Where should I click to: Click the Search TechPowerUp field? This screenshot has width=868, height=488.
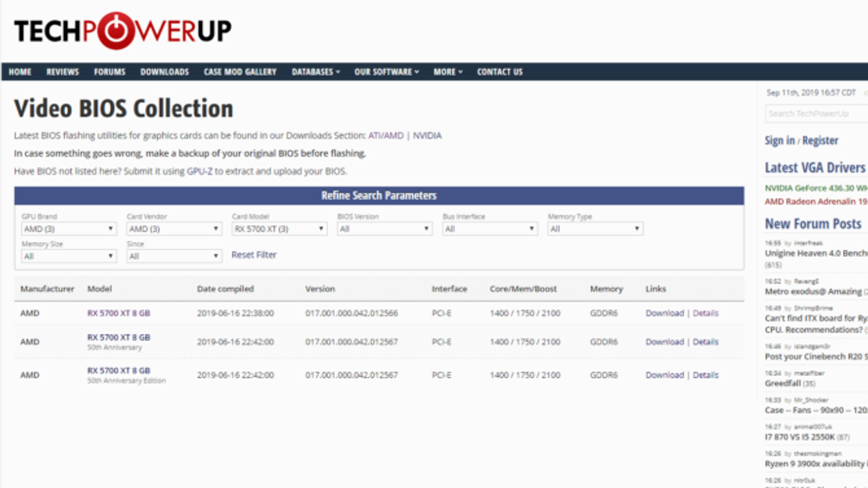(x=816, y=113)
